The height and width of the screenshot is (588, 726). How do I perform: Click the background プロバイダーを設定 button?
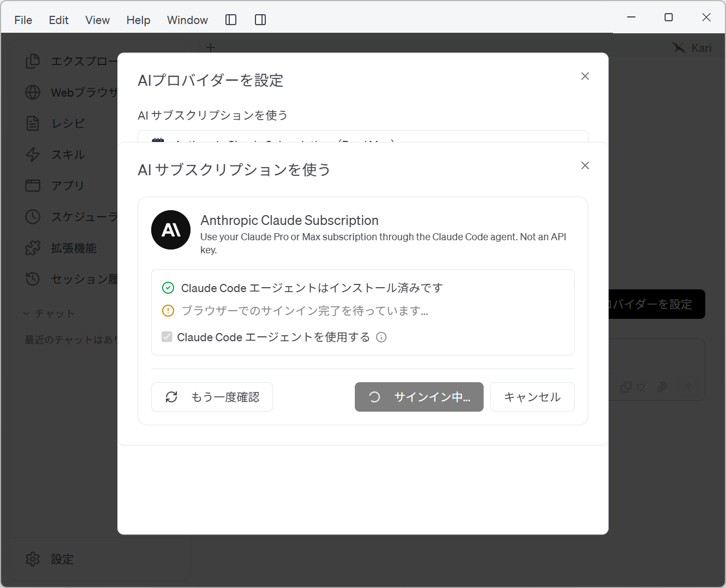[x=657, y=304]
